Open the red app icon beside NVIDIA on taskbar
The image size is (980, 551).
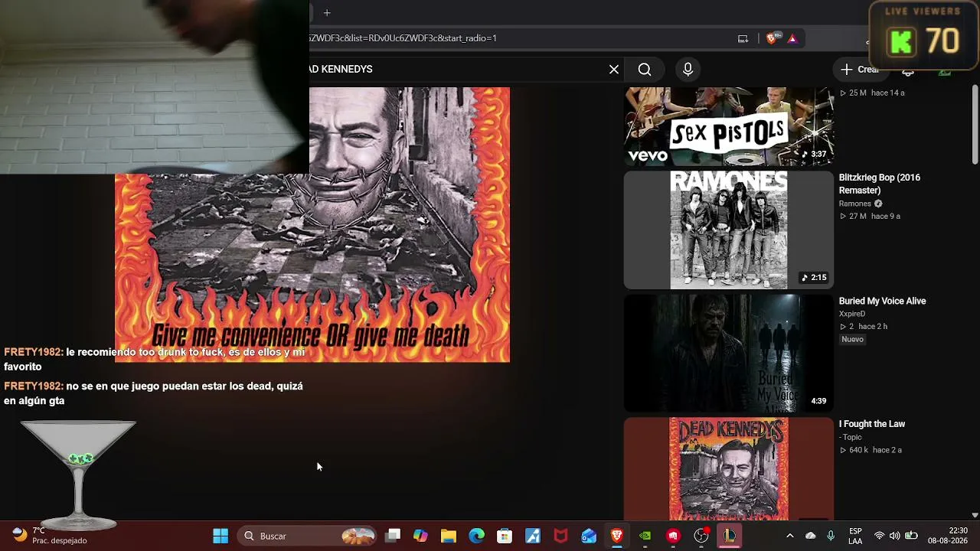[x=673, y=536]
